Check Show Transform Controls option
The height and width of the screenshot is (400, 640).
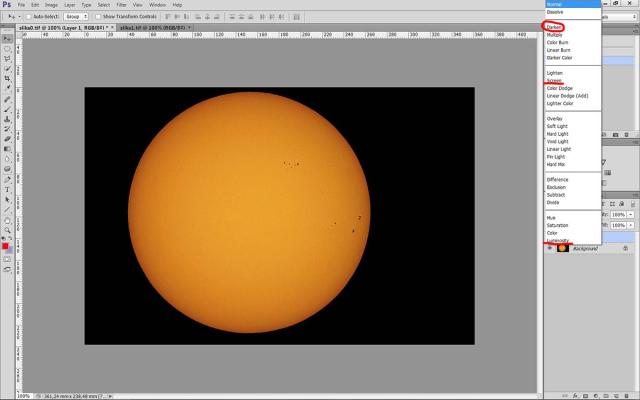[100, 17]
